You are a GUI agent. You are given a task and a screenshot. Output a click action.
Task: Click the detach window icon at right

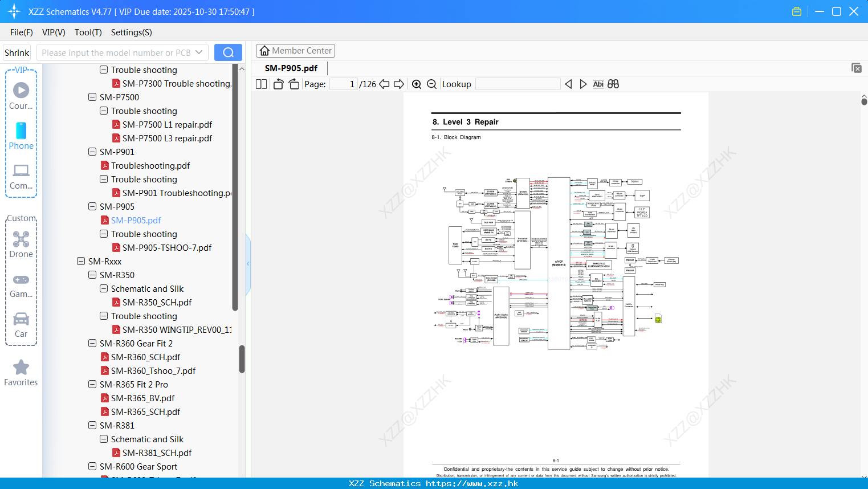[x=857, y=68]
